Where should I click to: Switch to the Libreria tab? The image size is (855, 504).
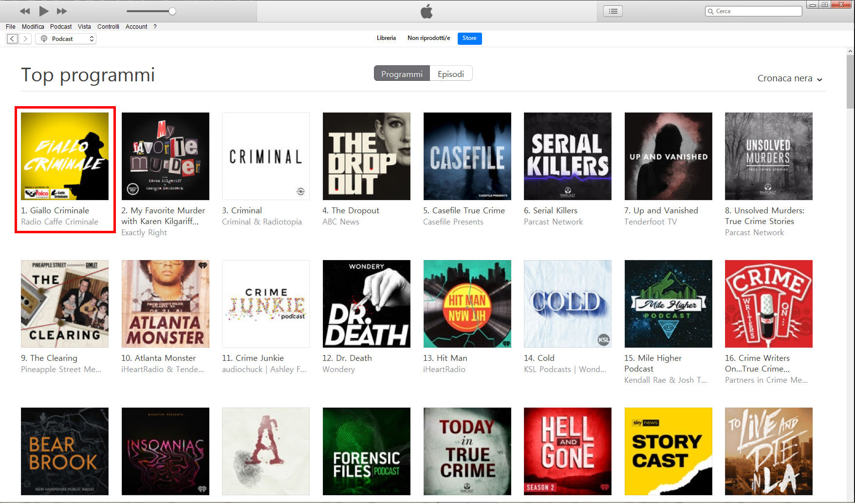[x=386, y=38]
